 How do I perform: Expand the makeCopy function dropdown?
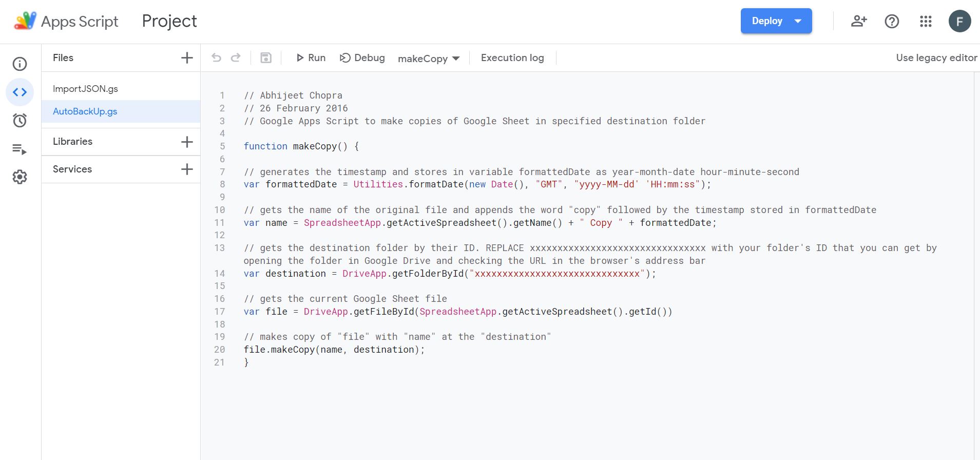point(429,59)
